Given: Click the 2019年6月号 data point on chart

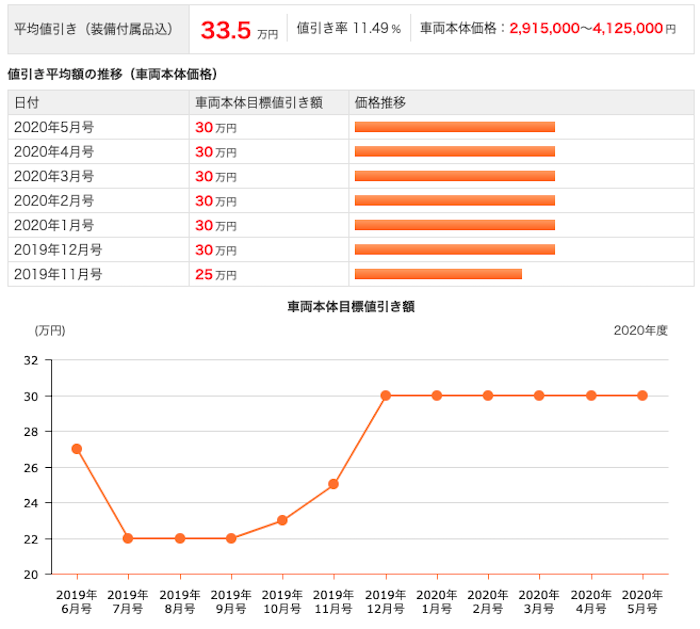Looking at the screenshot, I should coord(77,449).
